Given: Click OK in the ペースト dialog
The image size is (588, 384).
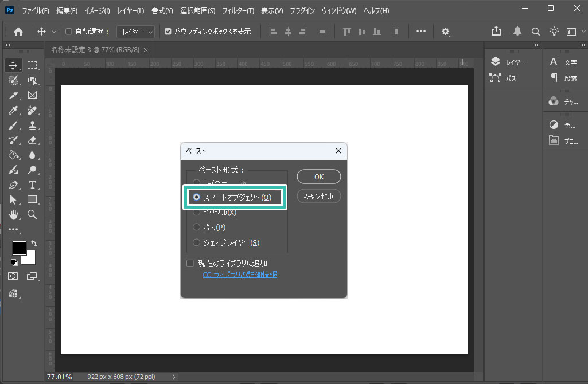Looking at the screenshot, I should [319, 177].
